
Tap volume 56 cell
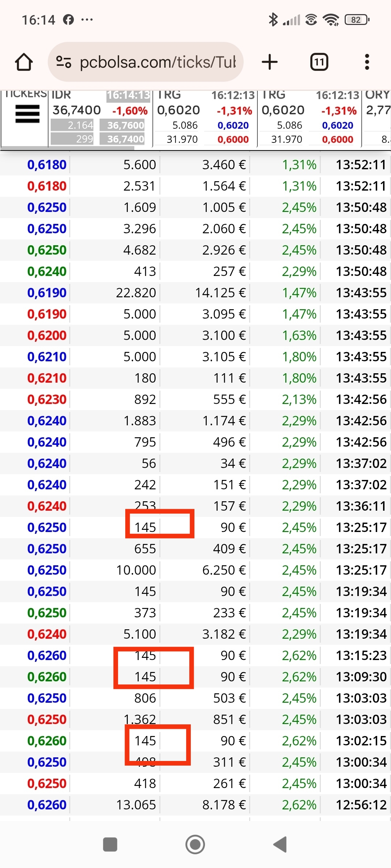tap(149, 463)
